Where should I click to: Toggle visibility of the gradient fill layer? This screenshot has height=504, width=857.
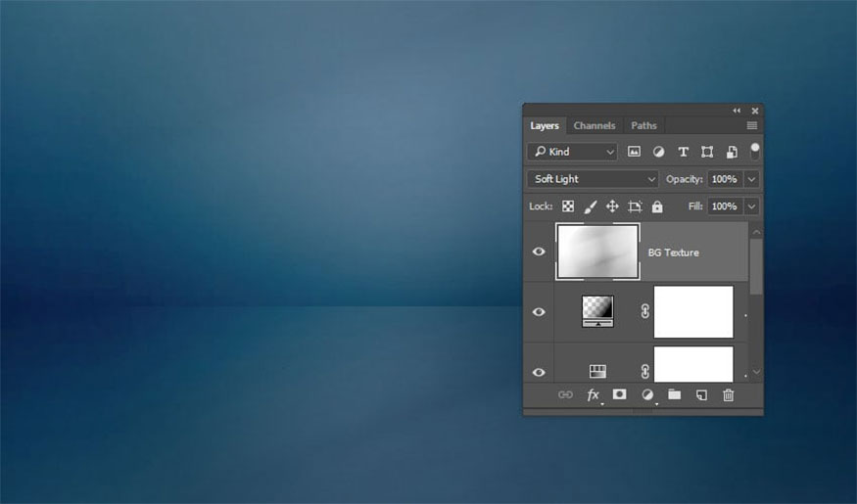[539, 312]
